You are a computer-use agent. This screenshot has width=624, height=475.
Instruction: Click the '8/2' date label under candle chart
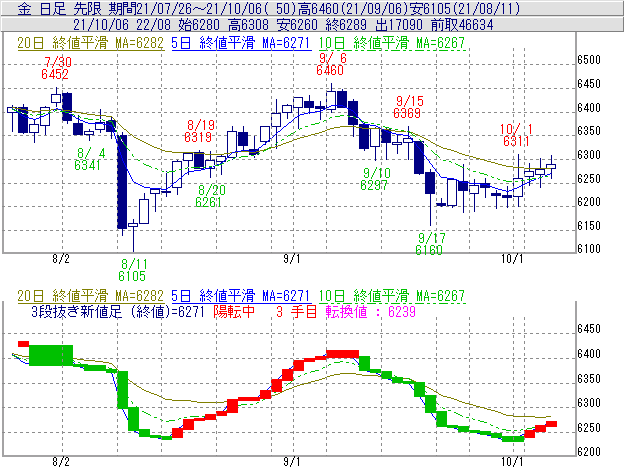pos(61,259)
